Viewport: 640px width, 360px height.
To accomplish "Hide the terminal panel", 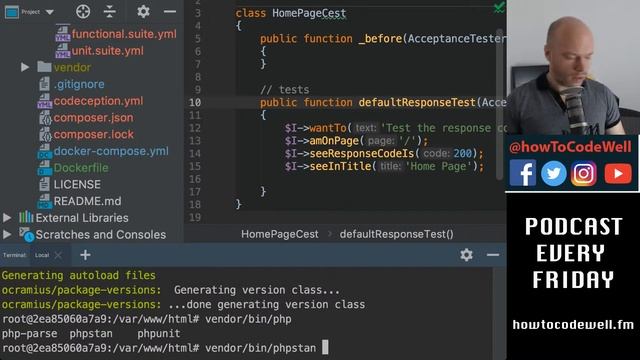I will coord(493,255).
